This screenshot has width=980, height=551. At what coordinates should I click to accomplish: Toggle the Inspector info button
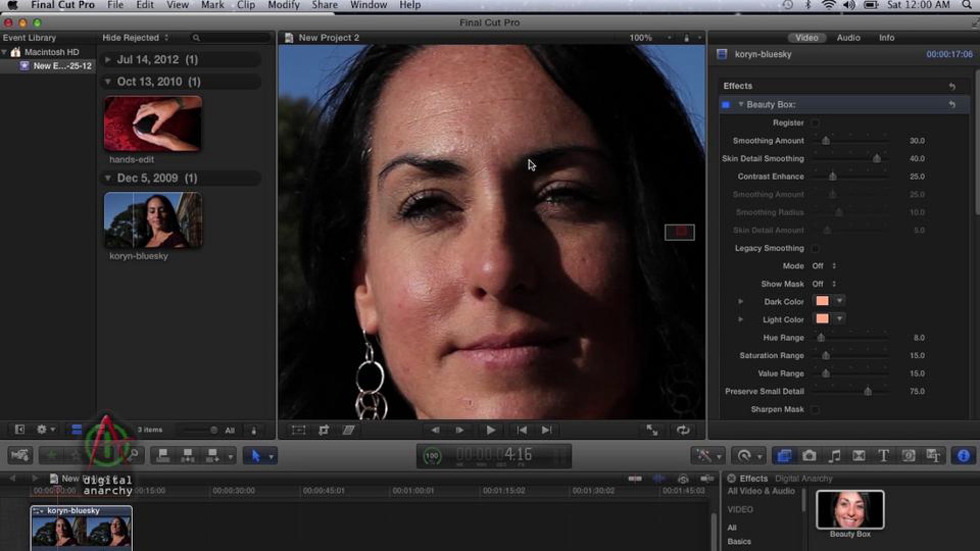[x=963, y=455]
